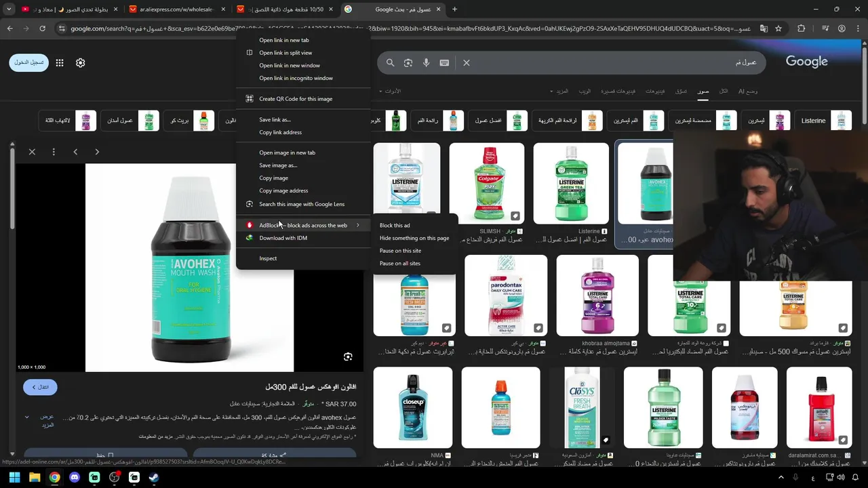Click Chrome icon in taskbar

[x=54, y=477]
